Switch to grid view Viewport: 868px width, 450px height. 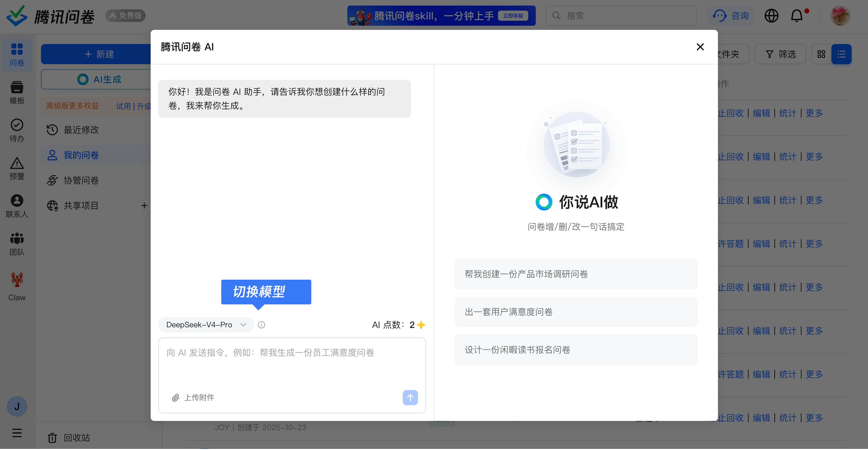point(821,54)
